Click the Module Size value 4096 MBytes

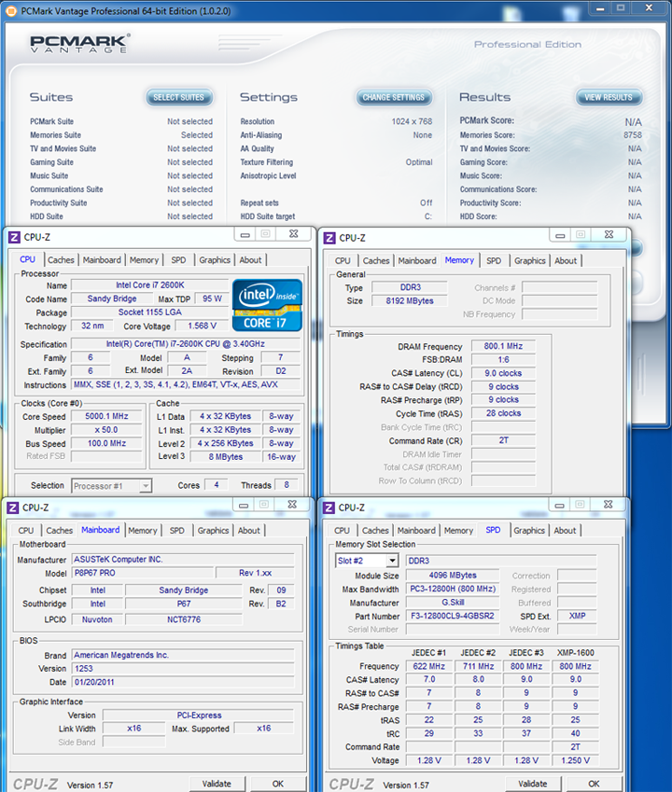pyautogui.click(x=453, y=576)
